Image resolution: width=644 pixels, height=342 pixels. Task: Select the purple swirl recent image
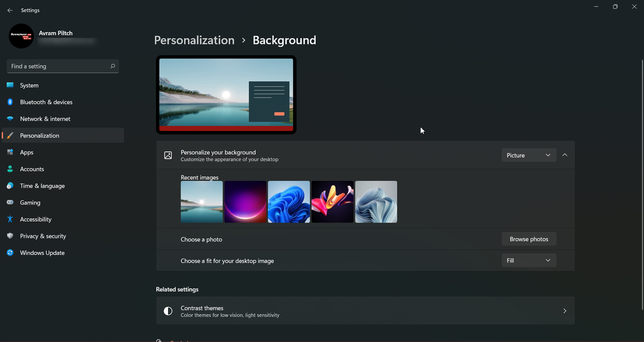pyautogui.click(x=245, y=202)
